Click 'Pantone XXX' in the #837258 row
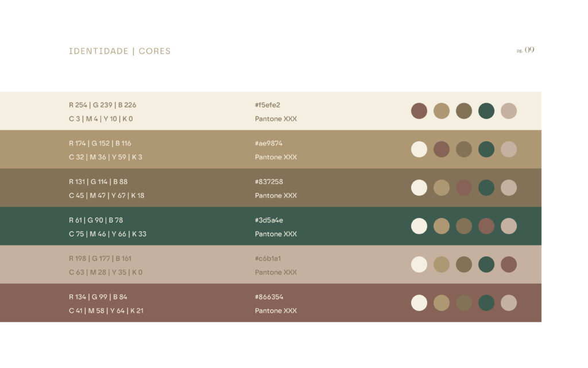Viewport: 588px width, 368px height. tap(276, 195)
